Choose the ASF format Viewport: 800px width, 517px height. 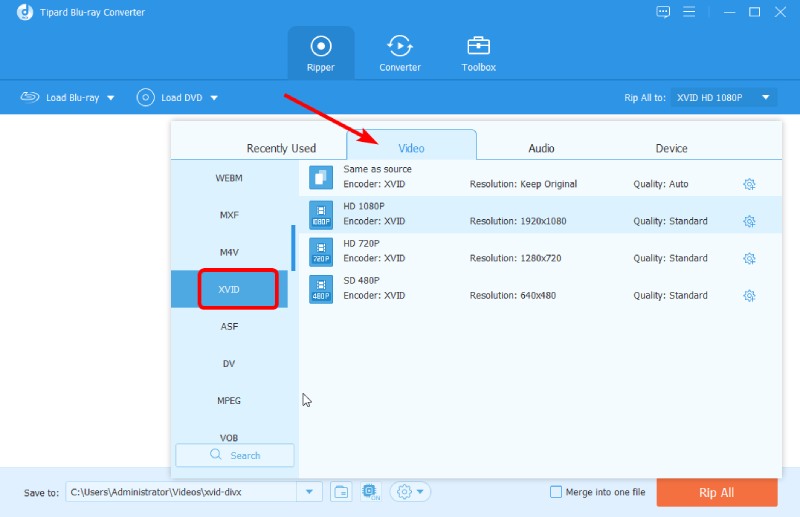pyautogui.click(x=229, y=327)
